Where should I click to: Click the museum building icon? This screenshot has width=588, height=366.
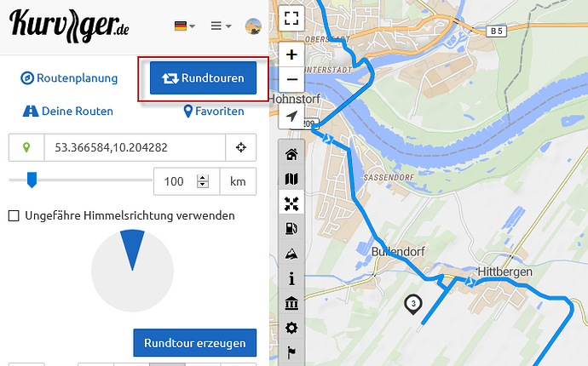[291, 303]
